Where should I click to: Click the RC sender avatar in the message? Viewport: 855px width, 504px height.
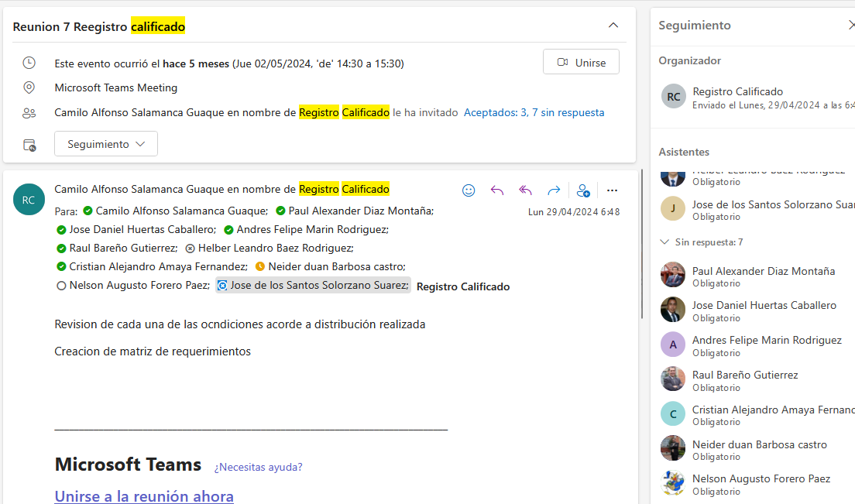(x=29, y=200)
